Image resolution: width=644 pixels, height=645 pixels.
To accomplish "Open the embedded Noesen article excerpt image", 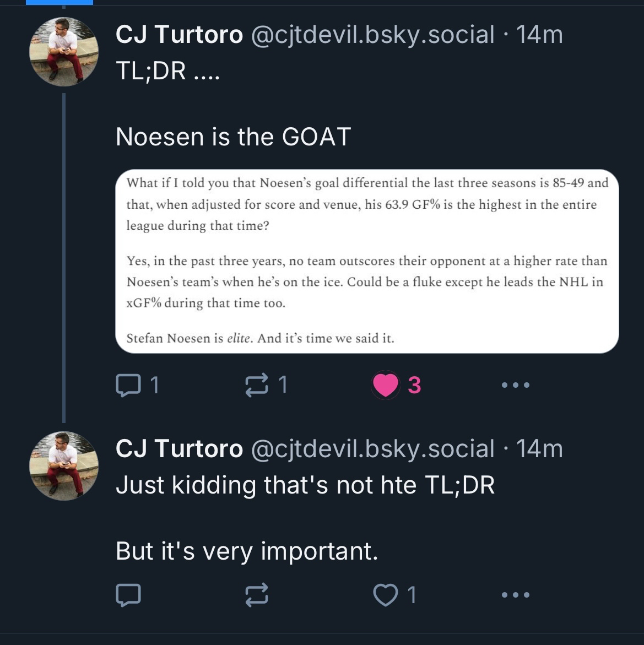I will [367, 261].
